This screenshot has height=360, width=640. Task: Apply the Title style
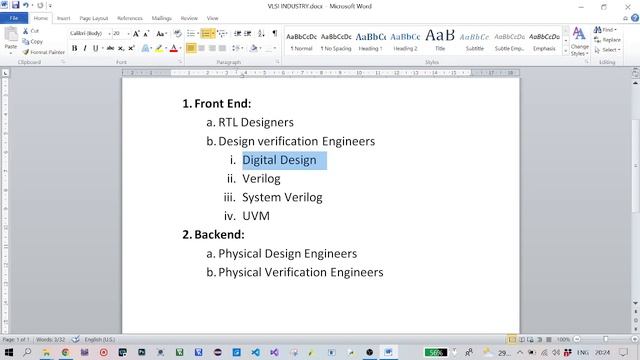click(x=440, y=41)
